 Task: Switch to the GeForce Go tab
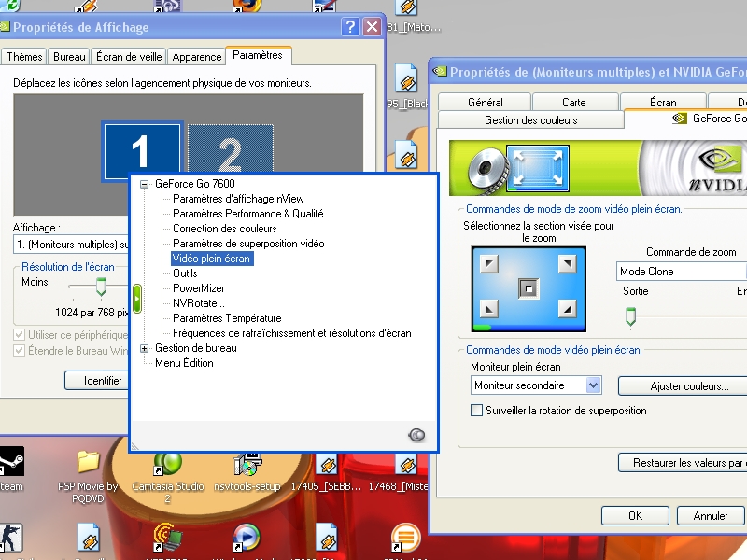(x=686, y=119)
